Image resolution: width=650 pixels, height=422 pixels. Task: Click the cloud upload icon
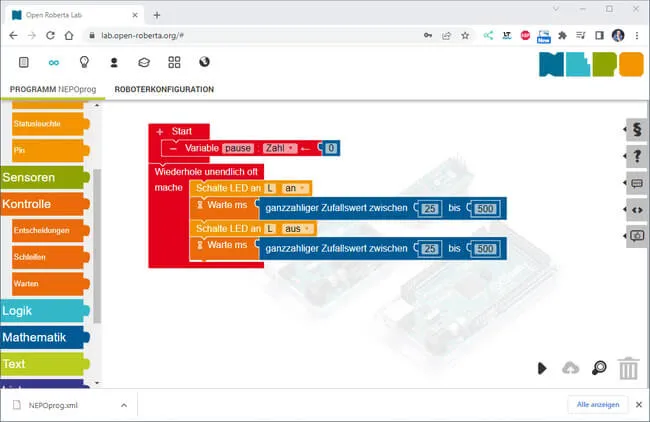pos(570,368)
